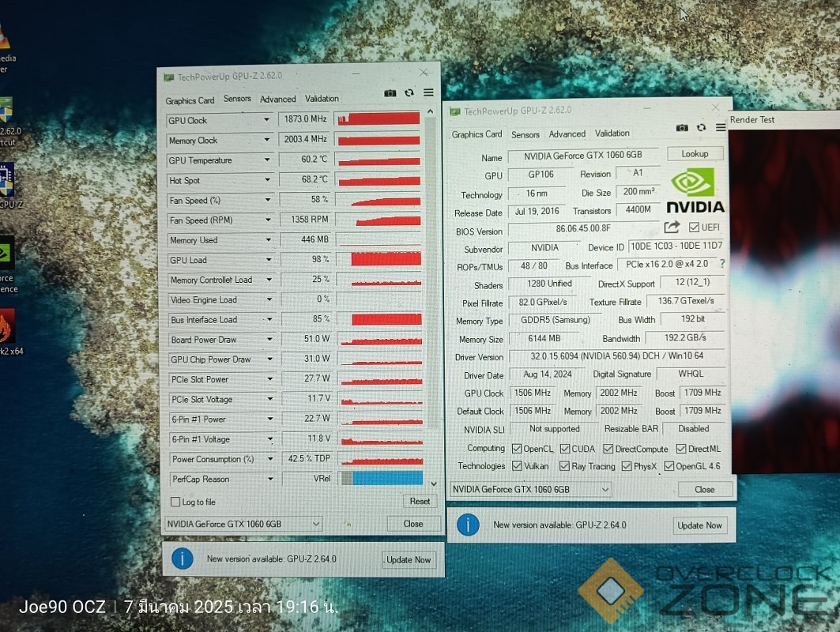This screenshot has height=632, width=840.
Task: Open Memory Clock sensor dropdown
Action: coord(266,139)
